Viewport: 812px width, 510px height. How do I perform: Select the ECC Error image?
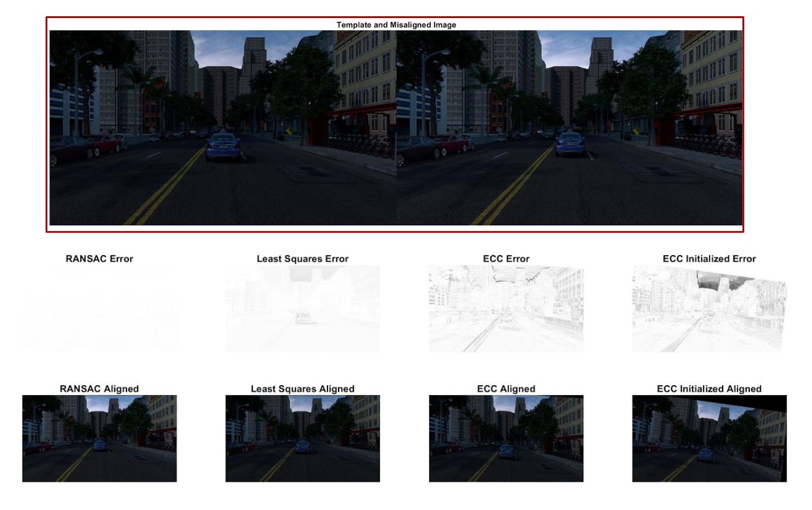[x=506, y=308]
